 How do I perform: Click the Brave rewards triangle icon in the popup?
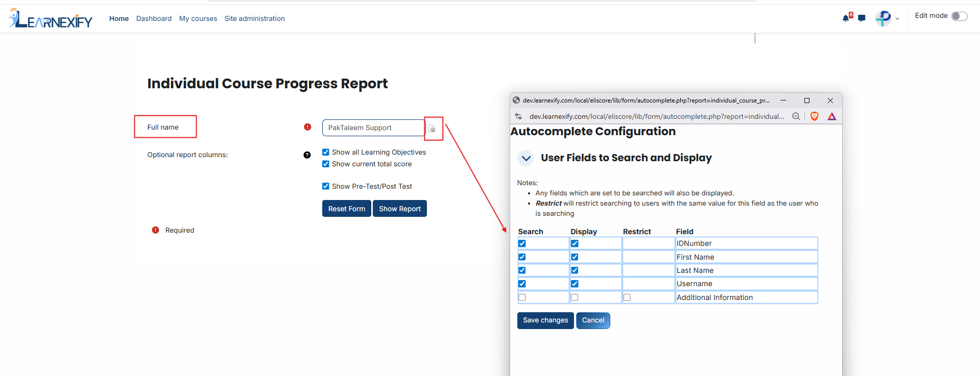click(x=832, y=116)
